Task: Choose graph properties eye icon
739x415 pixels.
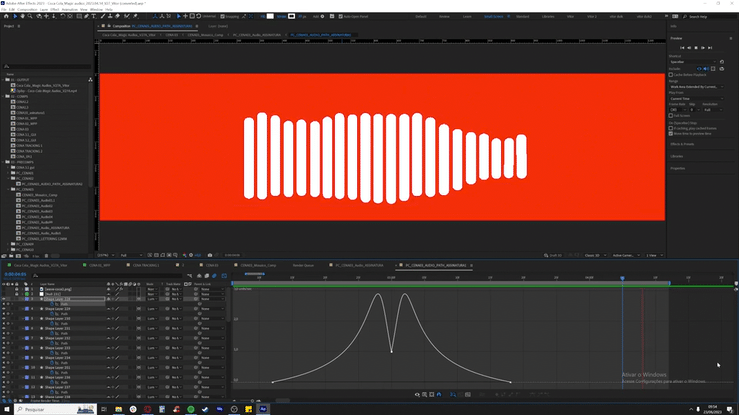Action: coord(417,395)
